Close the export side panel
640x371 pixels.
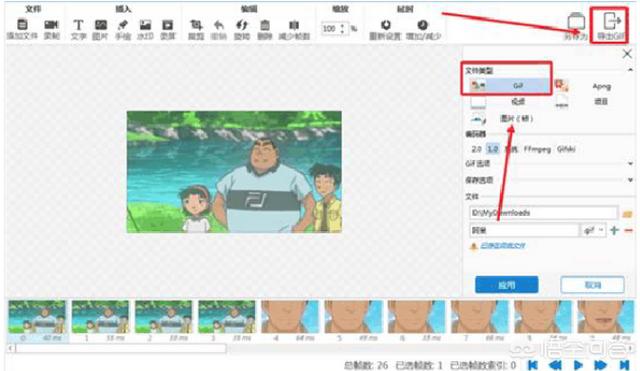point(627,53)
